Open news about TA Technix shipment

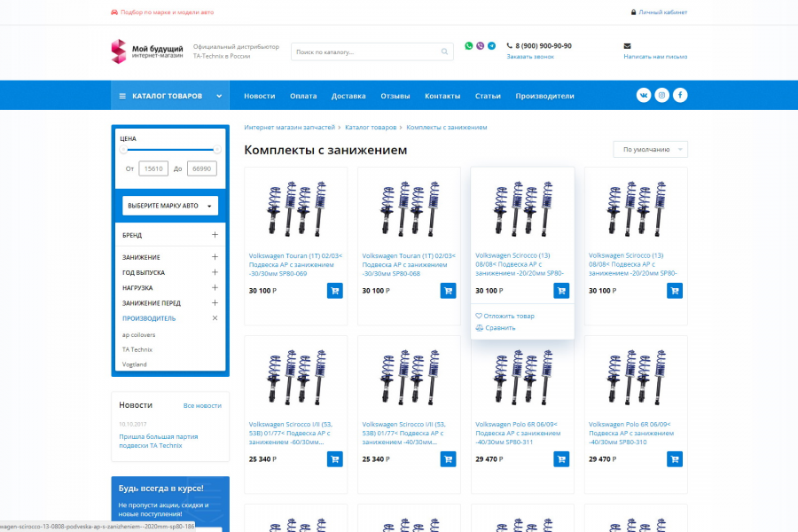(159, 441)
